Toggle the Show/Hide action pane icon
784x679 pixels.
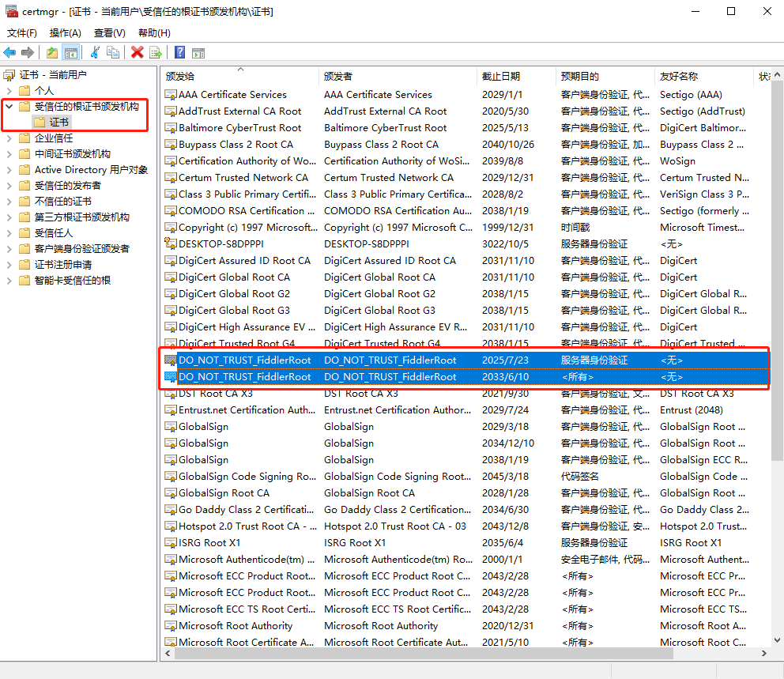coord(198,52)
